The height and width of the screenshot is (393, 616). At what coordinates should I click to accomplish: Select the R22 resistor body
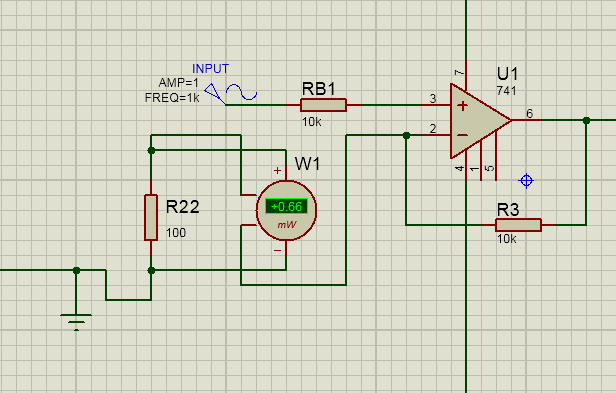point(151,217)
